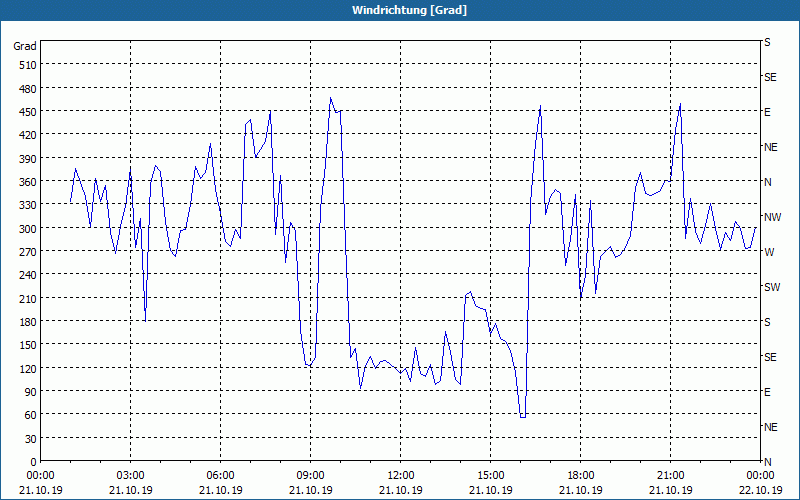The width and height of the screenshot is (800, 500).
Task: Click the "00:00" label above the first 21.10.19
Action: coord(40,476)
